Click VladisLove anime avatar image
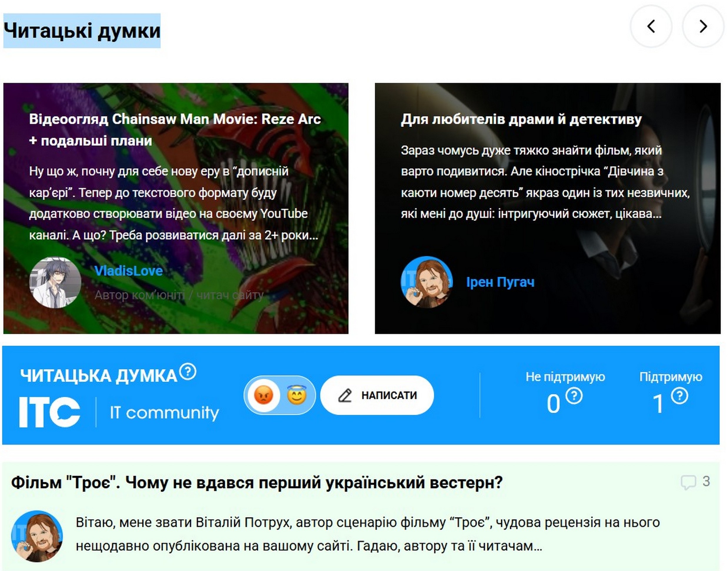The height and width of the screenshot is (571, 728). point(55,282)
